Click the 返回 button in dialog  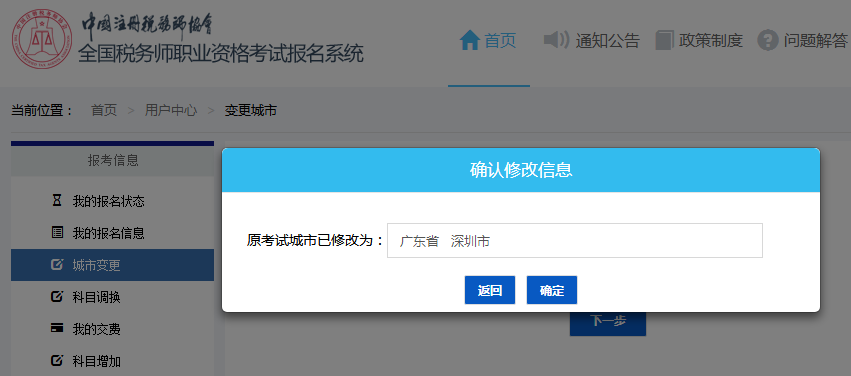490,290
